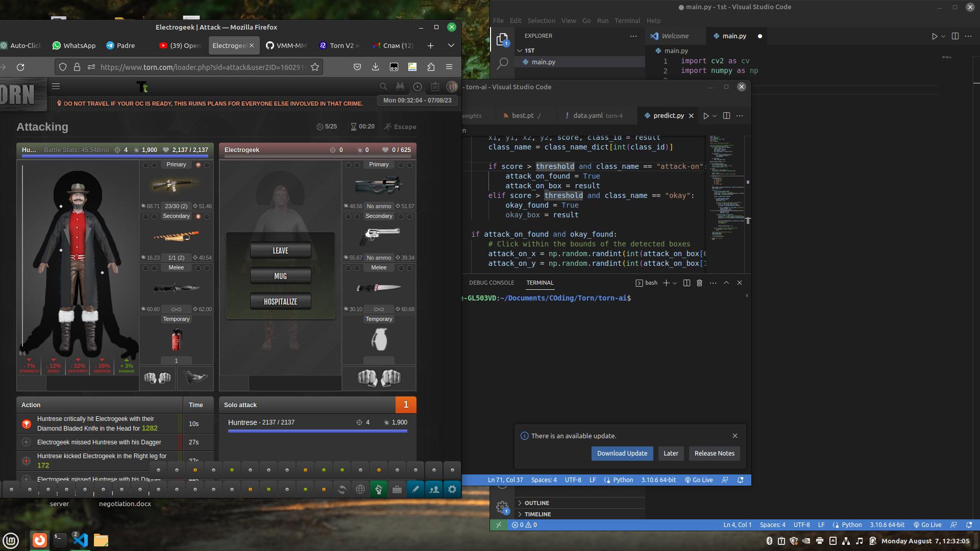Reload the Torn page in Firefox
This screenshot has height=551, width=980.
tap(20, 67)
